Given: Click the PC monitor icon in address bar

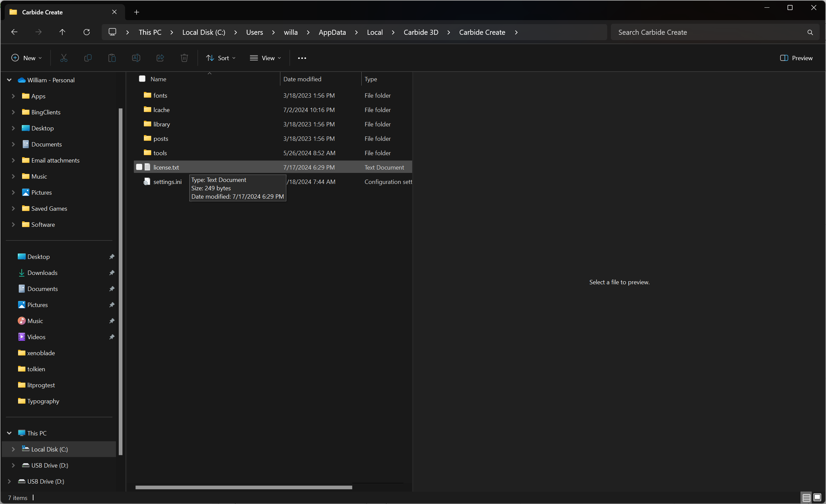Looking at the screenshot, I should [112, 32].
